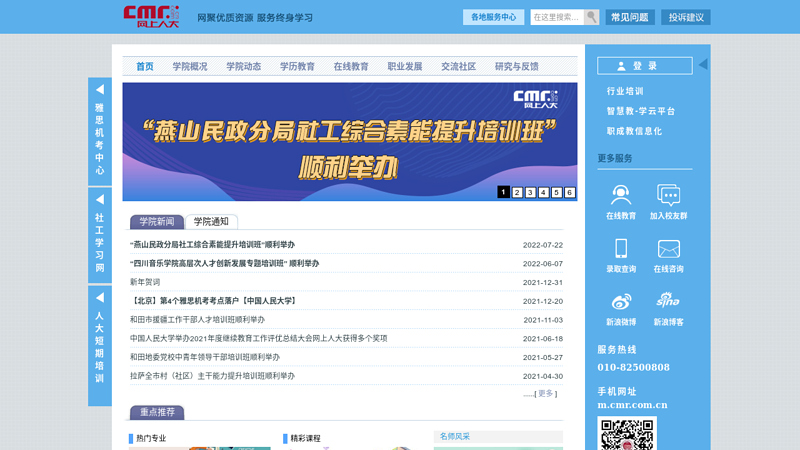The width and height of the screenshot is (800, 450).
Task: Click the 登录 button
Action: click(645, 66)
